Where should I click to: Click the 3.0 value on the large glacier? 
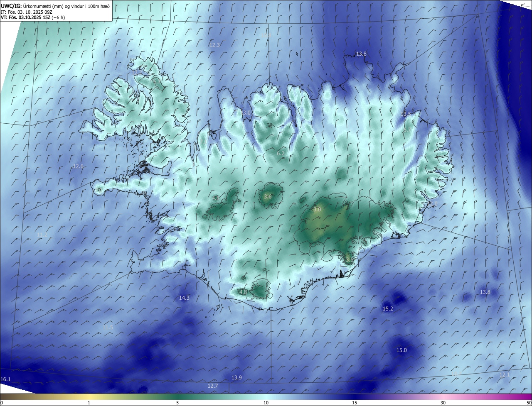(317, 210)
